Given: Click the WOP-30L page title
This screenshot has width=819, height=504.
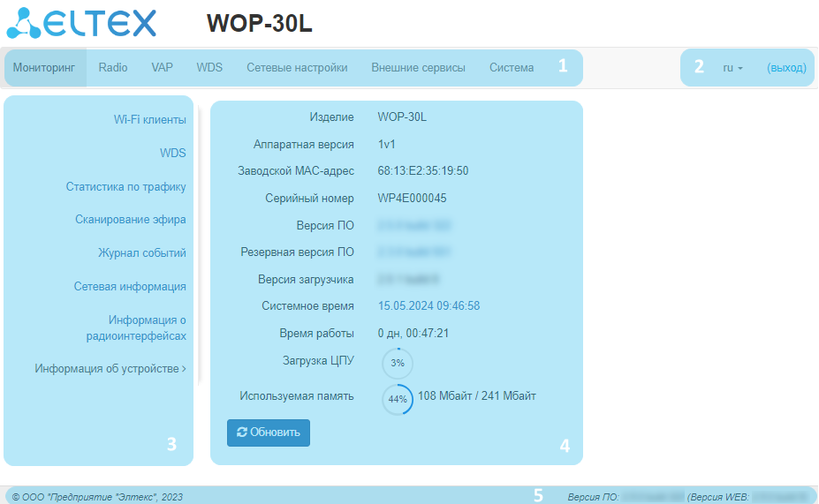Looking at the screenshot, I should coord(259,24).
